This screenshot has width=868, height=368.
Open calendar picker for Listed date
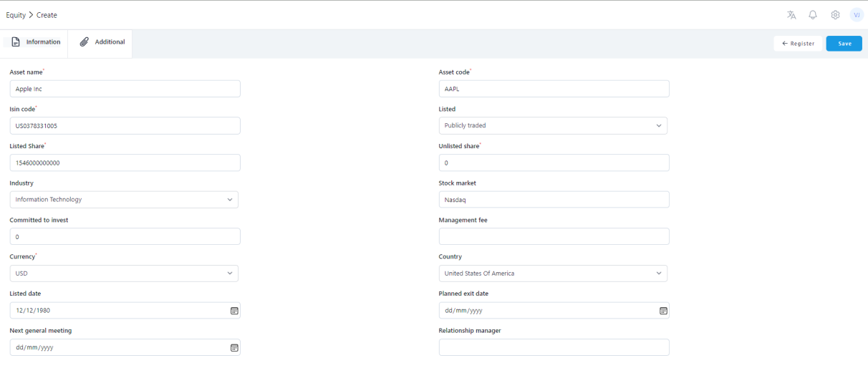[x=233, y=311]
